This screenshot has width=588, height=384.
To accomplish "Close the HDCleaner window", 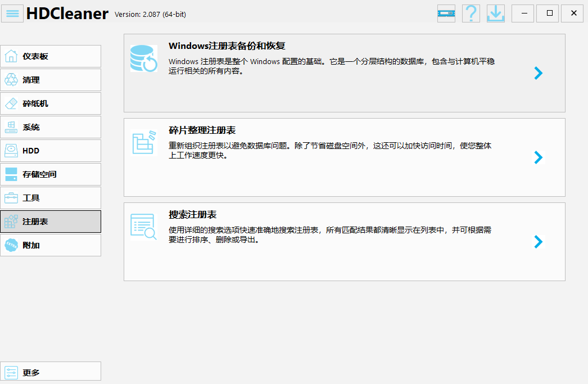I will pyautogui.click(x=572, y=13).
